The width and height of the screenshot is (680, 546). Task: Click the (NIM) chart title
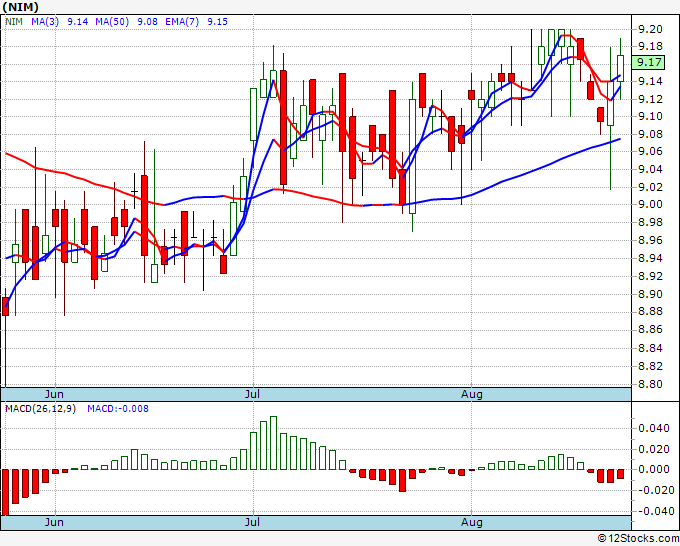(x=20, y=7)
